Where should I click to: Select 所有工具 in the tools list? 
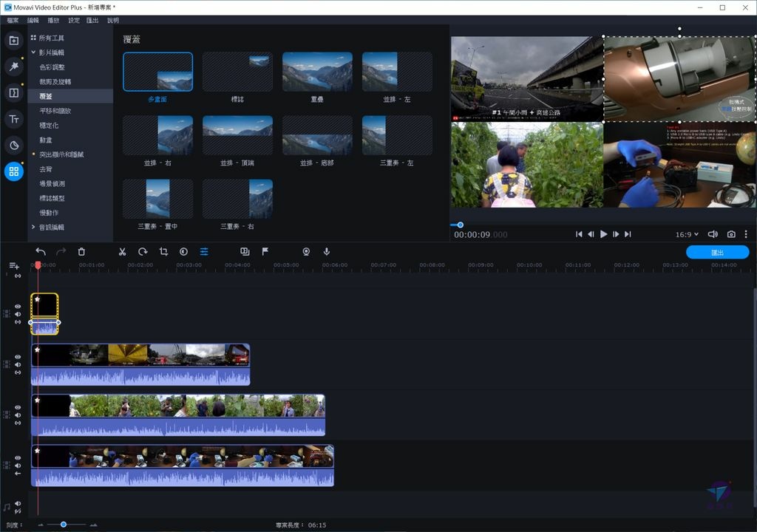[x=51, y=38]
